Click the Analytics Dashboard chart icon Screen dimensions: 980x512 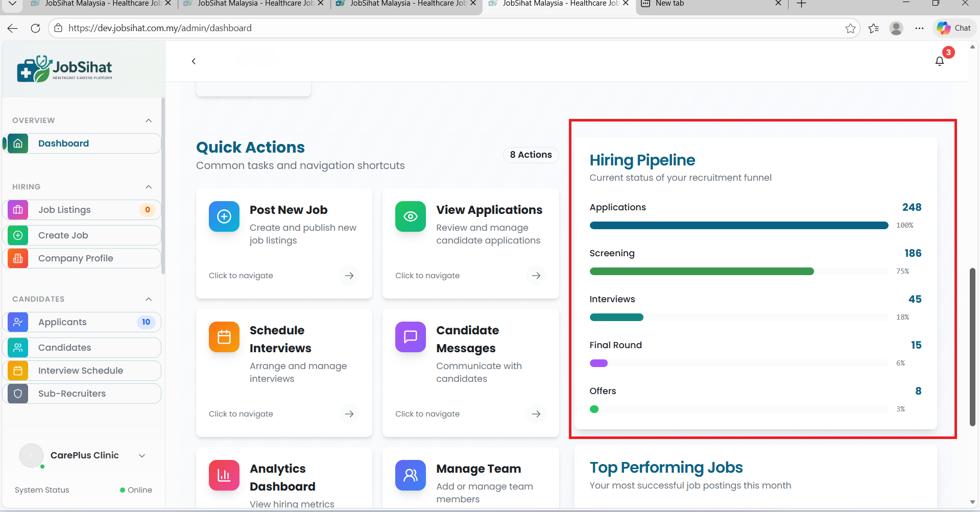224,475
